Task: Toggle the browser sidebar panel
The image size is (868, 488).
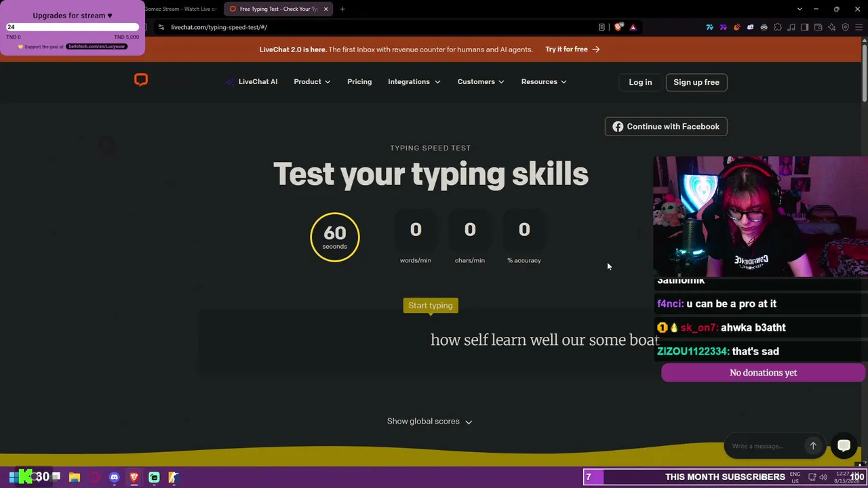Action: click(804, 27)
